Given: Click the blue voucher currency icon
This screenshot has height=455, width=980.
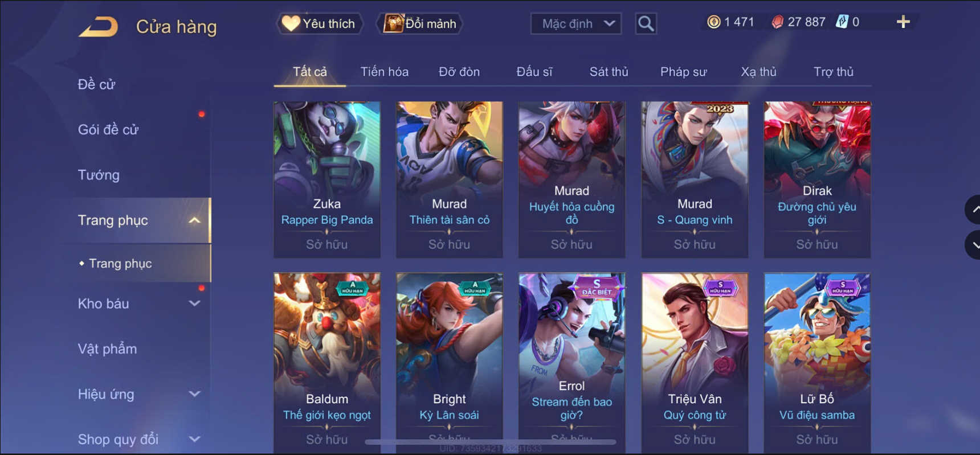Looking at the screenshot, I should point(842,22).
